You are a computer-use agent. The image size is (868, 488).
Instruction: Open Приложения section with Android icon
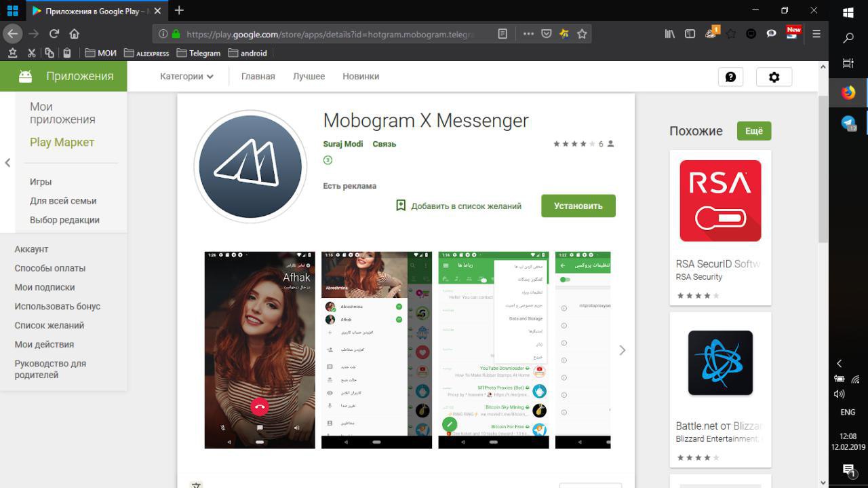(x=64, y=76)
